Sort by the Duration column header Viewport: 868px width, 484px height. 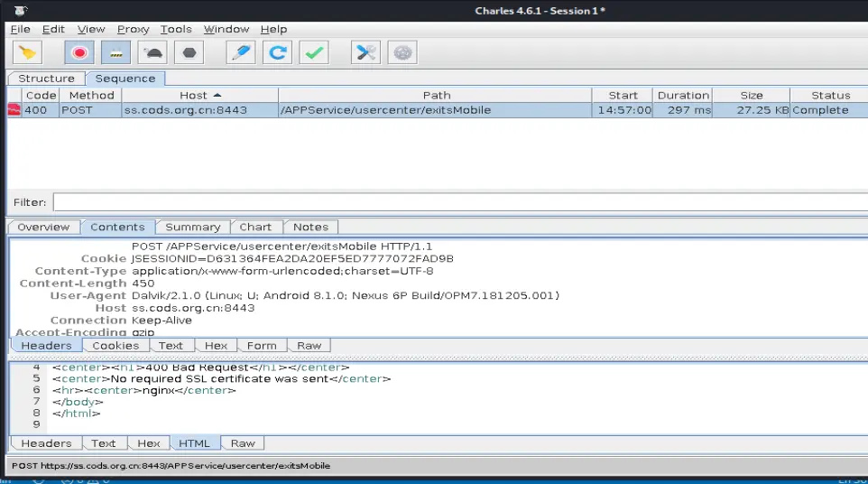683,95
